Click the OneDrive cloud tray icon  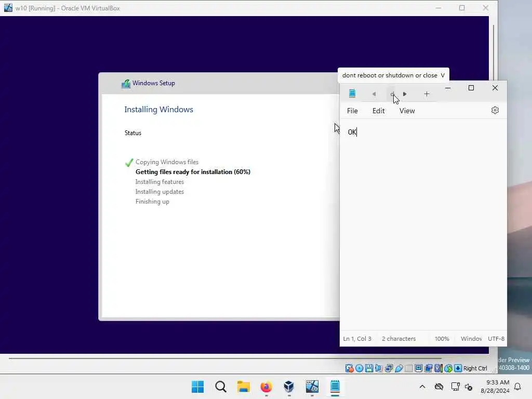click(x=439, y=387)
